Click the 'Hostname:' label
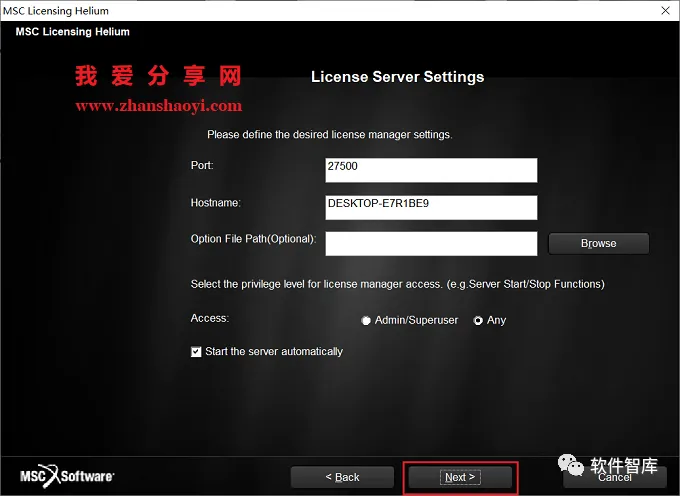Image resolution: width=680 pixels, height=496 pixels. (x=216, y=203)
